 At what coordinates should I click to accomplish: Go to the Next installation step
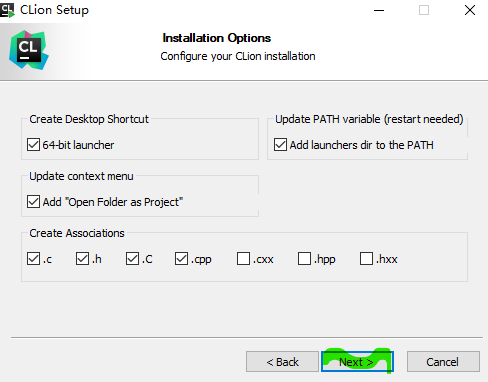coord(357,362)
